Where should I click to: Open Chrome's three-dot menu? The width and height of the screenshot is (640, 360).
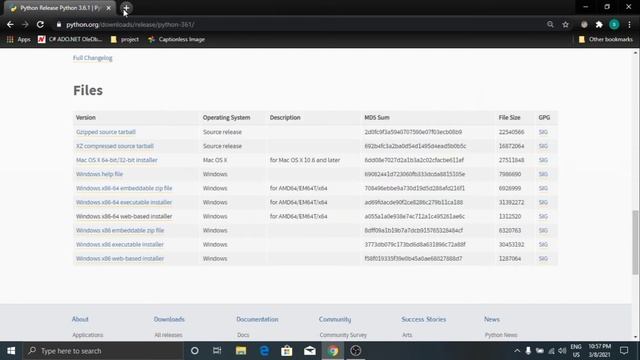[629, 24]
